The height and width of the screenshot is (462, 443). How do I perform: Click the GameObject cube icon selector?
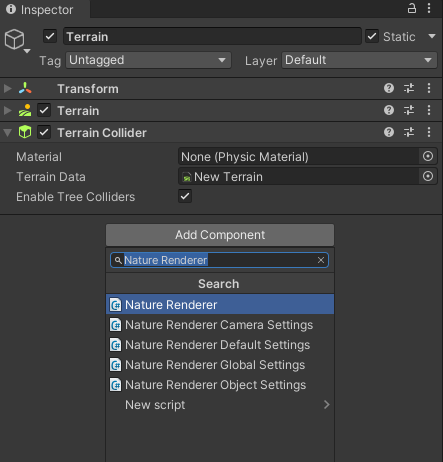[x=17, y=41]
